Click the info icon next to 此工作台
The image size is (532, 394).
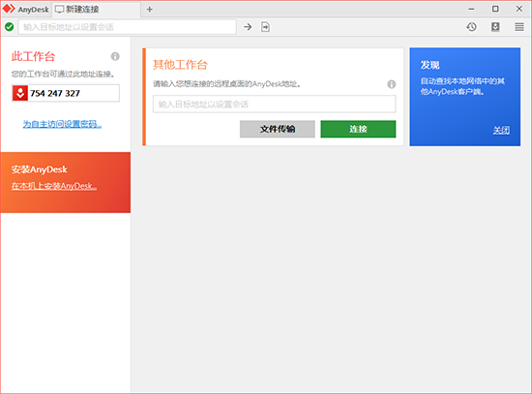click(x=115, y=56)
